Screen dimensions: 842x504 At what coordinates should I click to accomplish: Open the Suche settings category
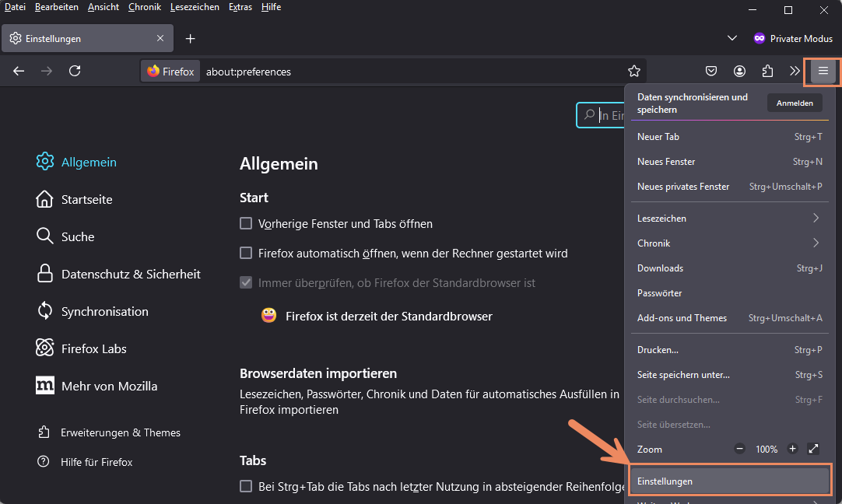click(65, 236)
